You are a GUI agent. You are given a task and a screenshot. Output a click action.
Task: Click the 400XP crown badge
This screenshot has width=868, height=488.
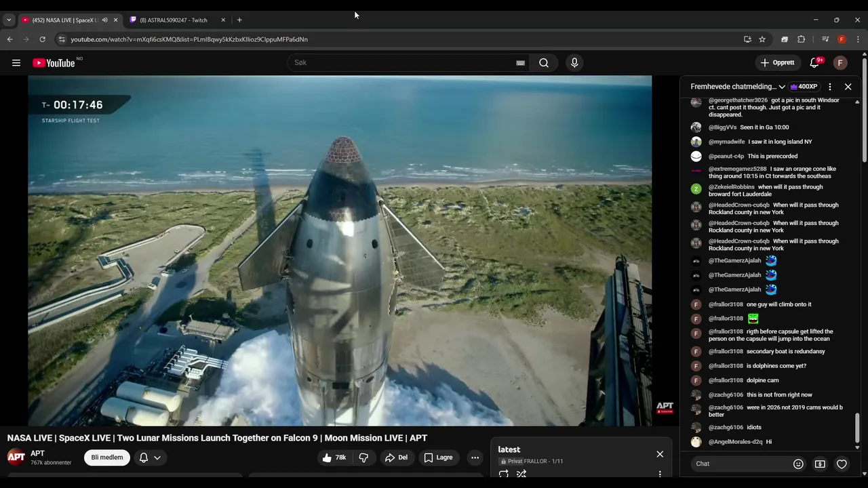click(x=804, y=87)
